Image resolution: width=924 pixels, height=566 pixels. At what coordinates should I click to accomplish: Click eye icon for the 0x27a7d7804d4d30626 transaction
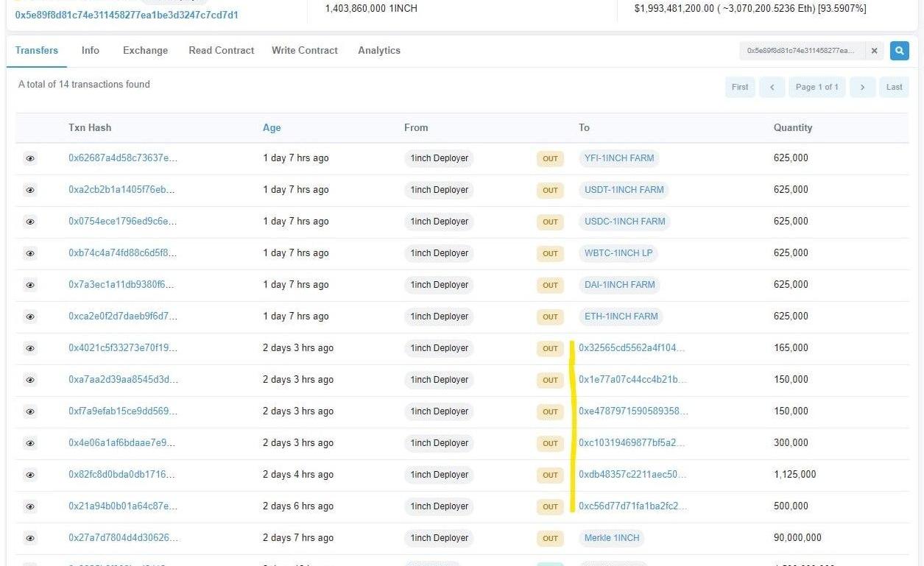[30, 538]
